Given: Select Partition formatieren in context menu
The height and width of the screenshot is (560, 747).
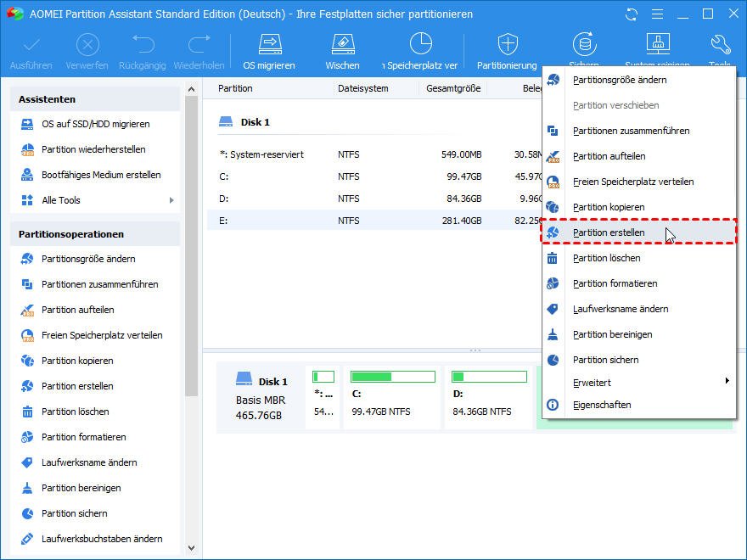Looking at the screenshot, I should (x=615, y=283).
